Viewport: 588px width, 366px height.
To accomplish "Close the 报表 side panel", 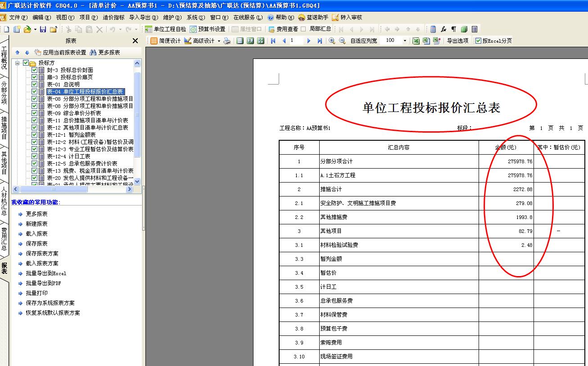I will click(135, 40).
